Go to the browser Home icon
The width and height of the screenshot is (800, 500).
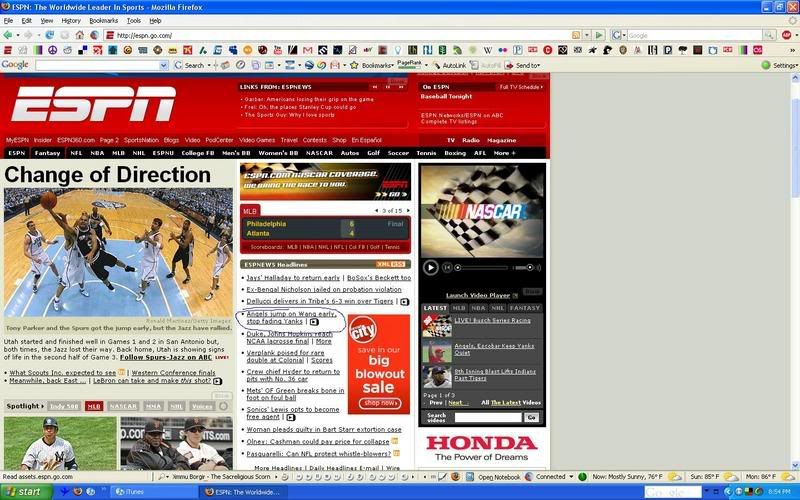coord(80,35)
